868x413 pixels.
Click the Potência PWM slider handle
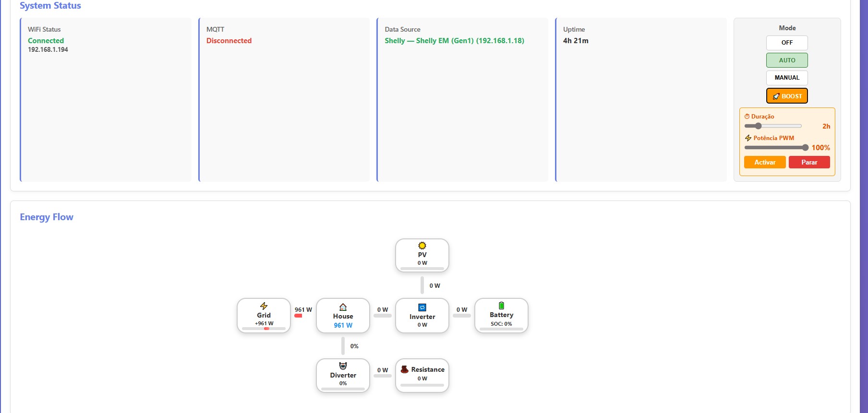click(x=805, y=148)
